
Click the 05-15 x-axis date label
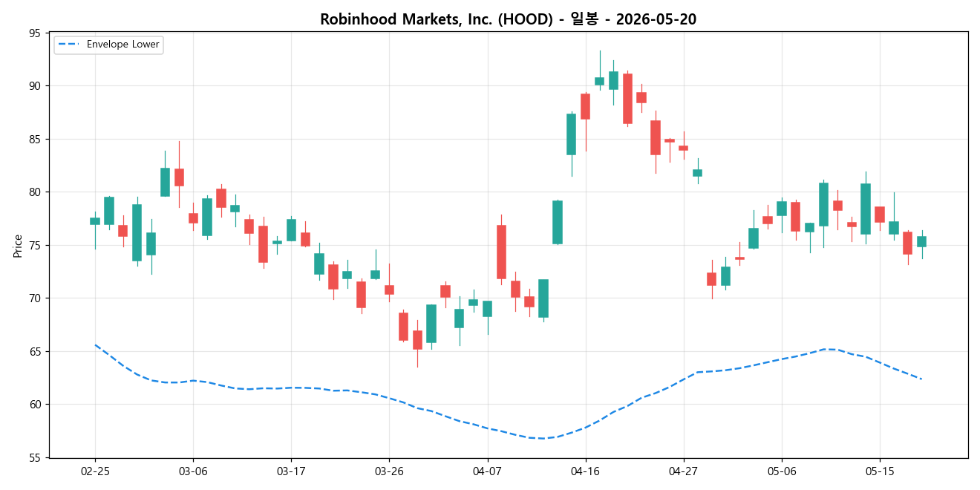[x=879, y=471]
